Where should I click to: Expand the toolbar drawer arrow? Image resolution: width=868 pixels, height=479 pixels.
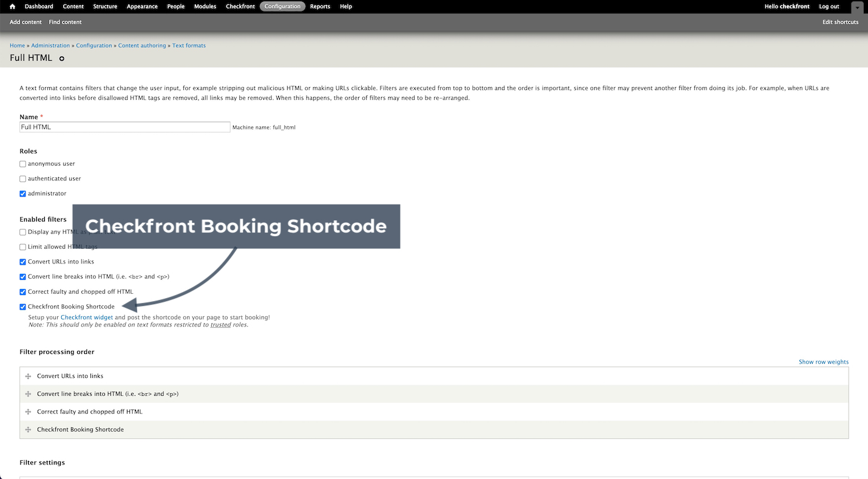(856, 8)
